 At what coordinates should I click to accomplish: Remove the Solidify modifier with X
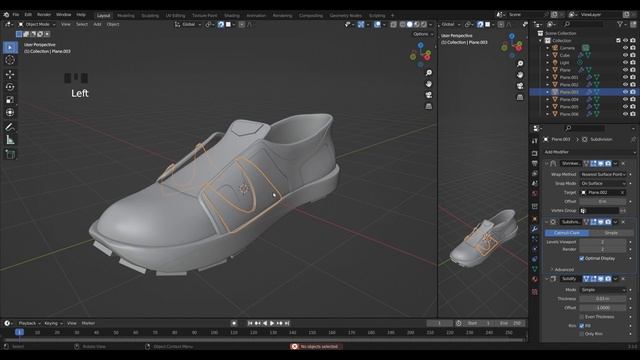click(x=623, y=279)
